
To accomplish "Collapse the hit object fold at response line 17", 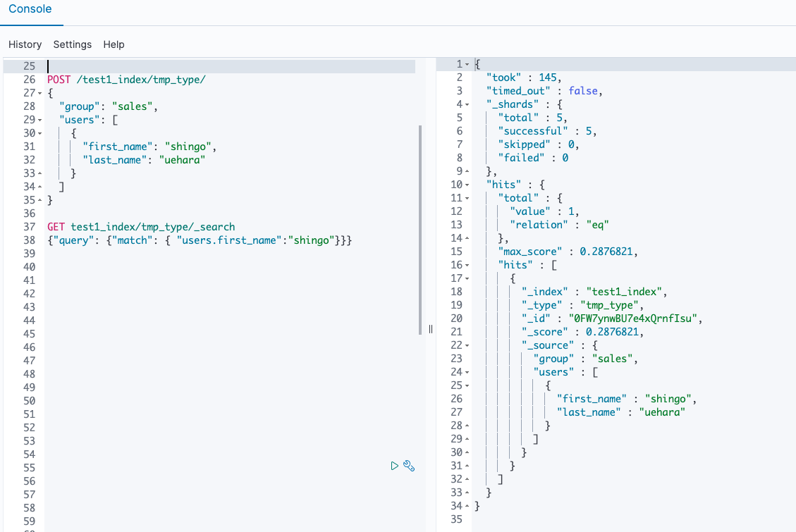I will 467,278.
